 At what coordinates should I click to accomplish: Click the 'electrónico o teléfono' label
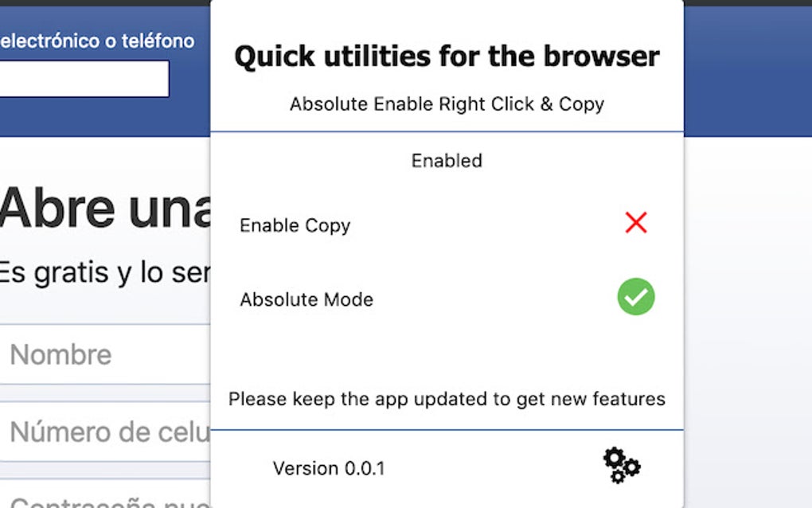click(97, 41)
